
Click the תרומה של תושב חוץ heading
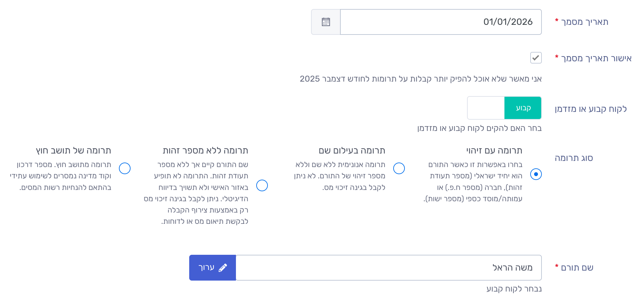tap(73, 151)
